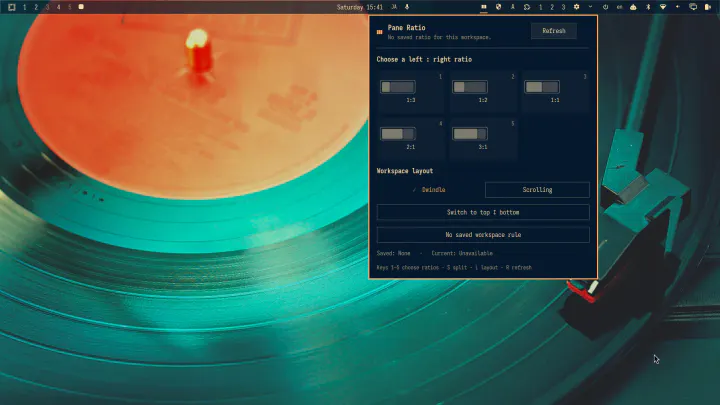Click the cloud icon in the top bar
This screenshot has width=720, height=405.
coord(633,7)
